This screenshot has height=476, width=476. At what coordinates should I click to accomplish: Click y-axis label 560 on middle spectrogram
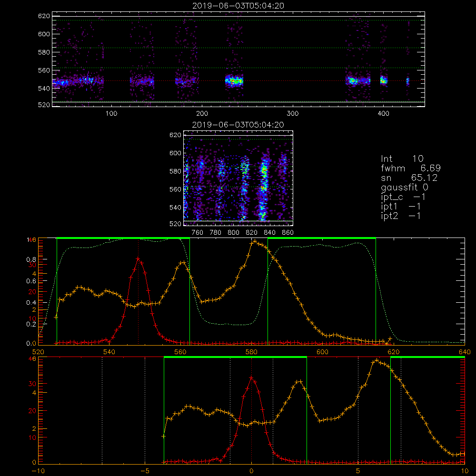click(x=175, y=189)
